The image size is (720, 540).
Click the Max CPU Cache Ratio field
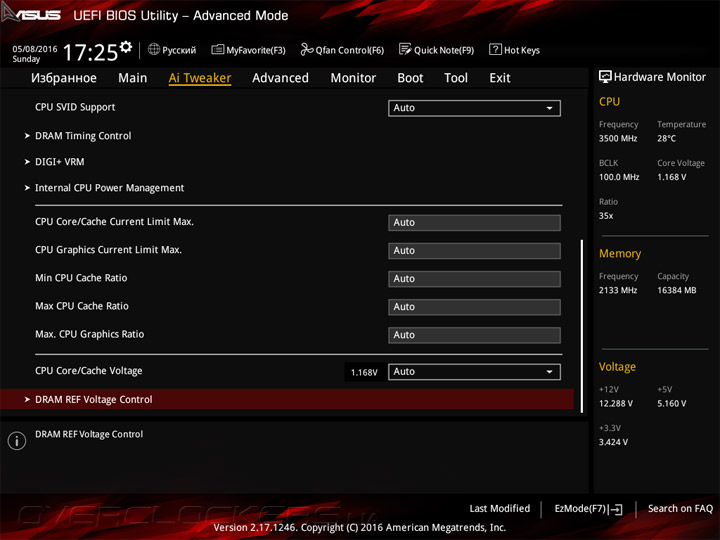(x=474, y=307)
